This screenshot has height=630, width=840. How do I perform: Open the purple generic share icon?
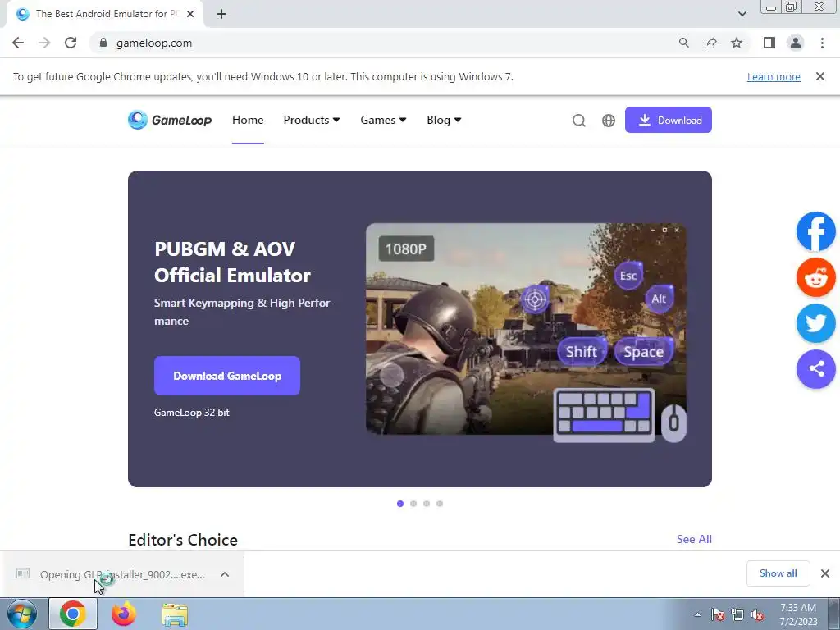click(x=816, y=368)
